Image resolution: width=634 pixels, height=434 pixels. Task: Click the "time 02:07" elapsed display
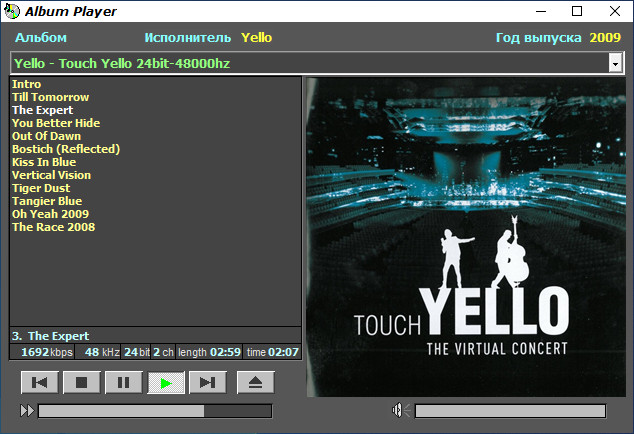(x=272, y=352)
